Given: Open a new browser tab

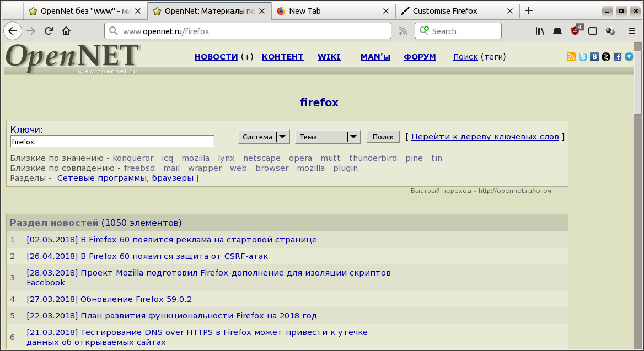Looking at the screenshot, I should coord(529,10).
